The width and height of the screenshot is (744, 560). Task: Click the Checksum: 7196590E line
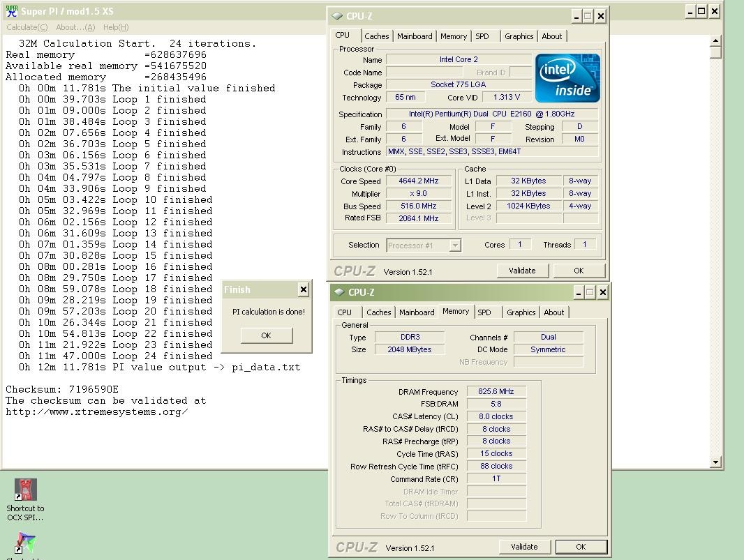pyautogui.click(x=62, y=389)
